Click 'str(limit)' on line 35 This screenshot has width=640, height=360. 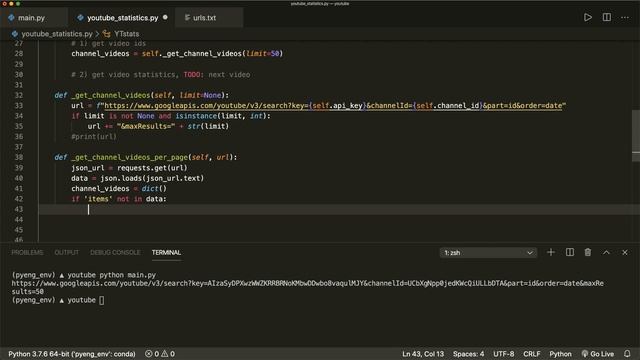tap(208, 127)
